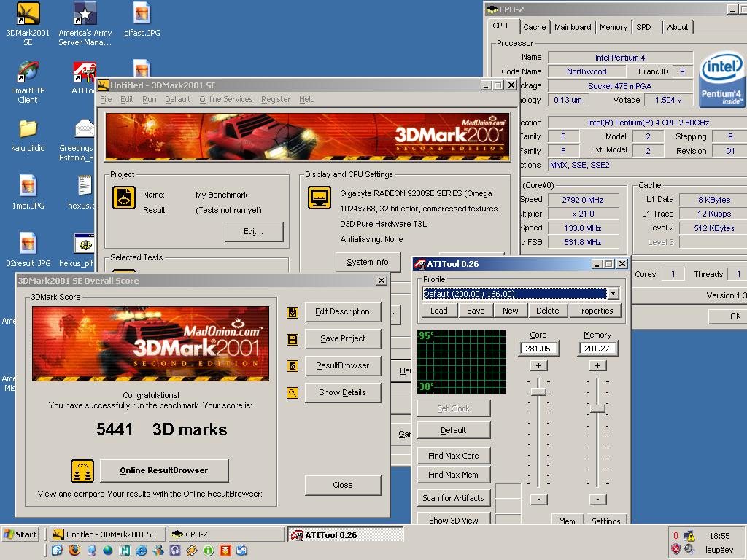Viewport: 747px width, 560px height.
Task: Click the Edit Description button
Action: [343, 311]
